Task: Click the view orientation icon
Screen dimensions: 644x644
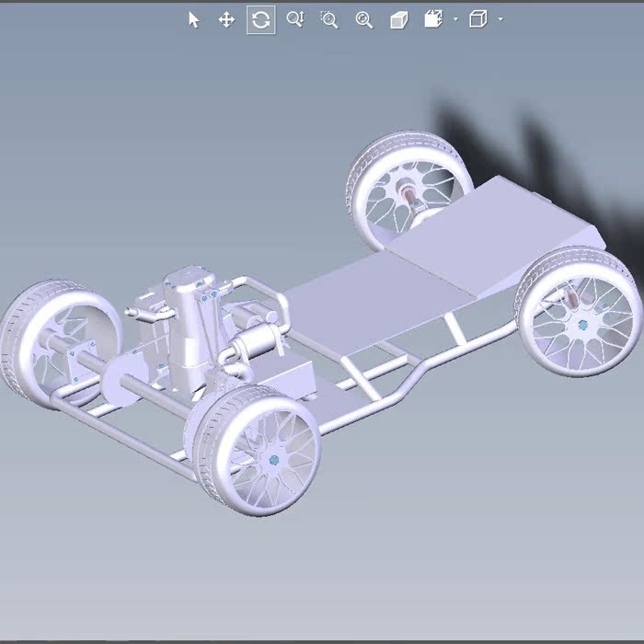Action: click(433, 19)
